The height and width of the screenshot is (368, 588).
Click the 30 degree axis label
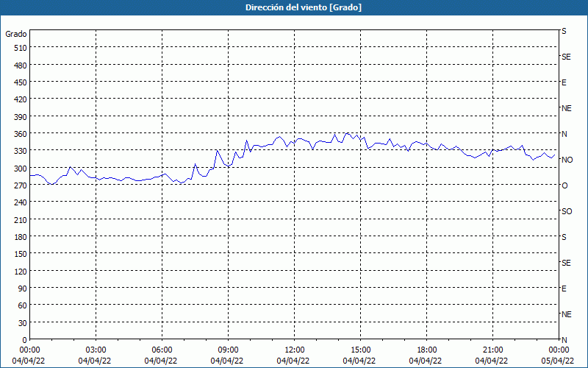point(23,323)
